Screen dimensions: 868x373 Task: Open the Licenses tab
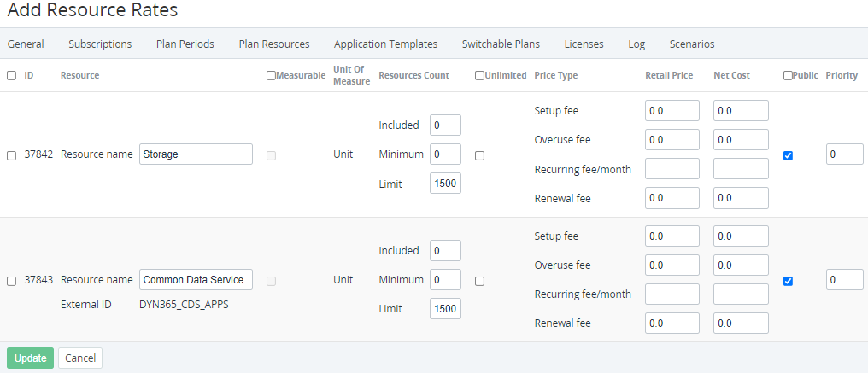(584, 44)
